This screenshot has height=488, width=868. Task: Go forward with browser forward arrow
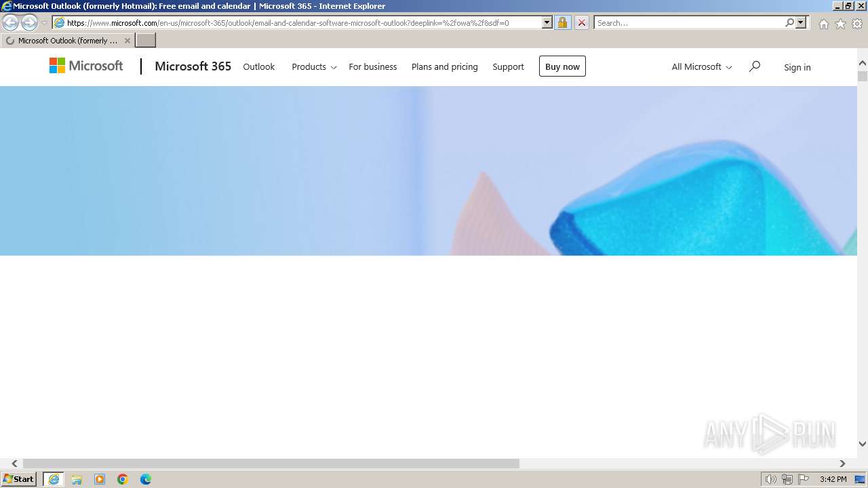pos(29,22)
